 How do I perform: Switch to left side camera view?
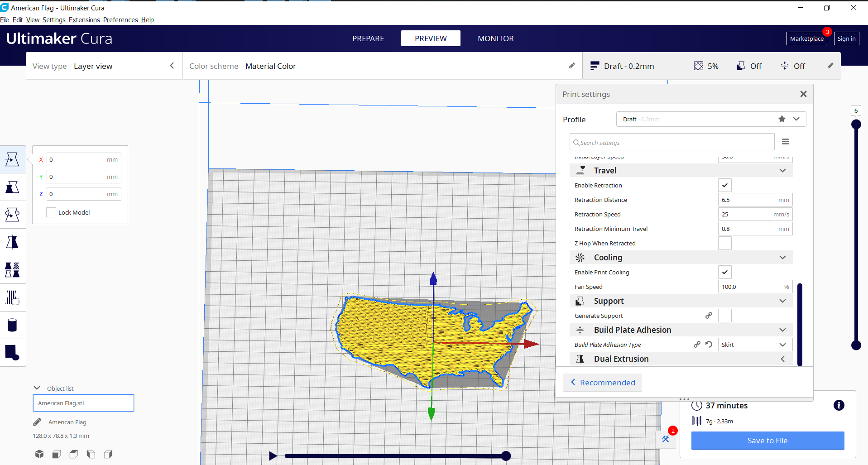pos(91,454)
